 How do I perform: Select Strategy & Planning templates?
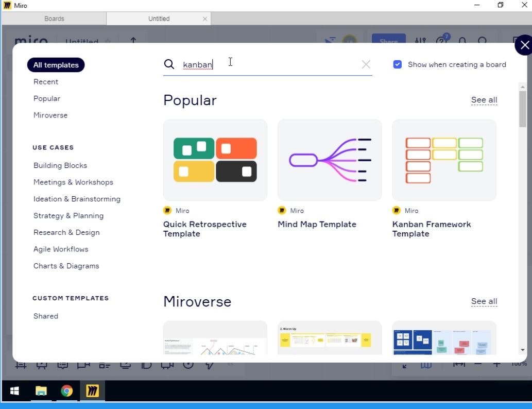[68, 215]
